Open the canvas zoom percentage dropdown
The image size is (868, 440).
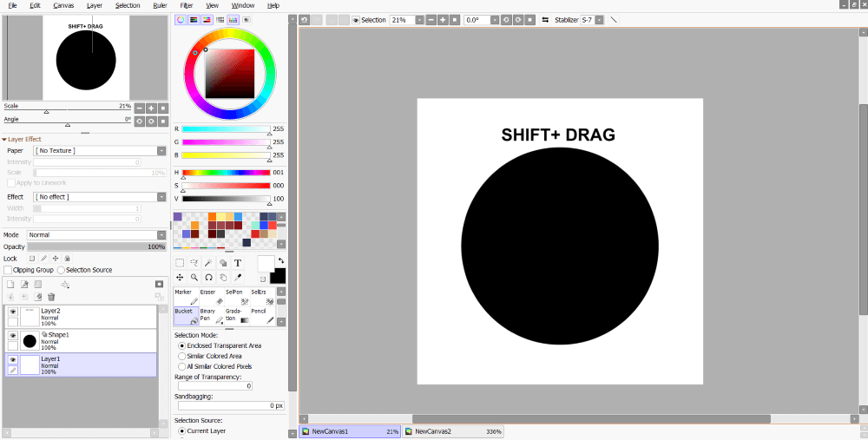[419, 20]
